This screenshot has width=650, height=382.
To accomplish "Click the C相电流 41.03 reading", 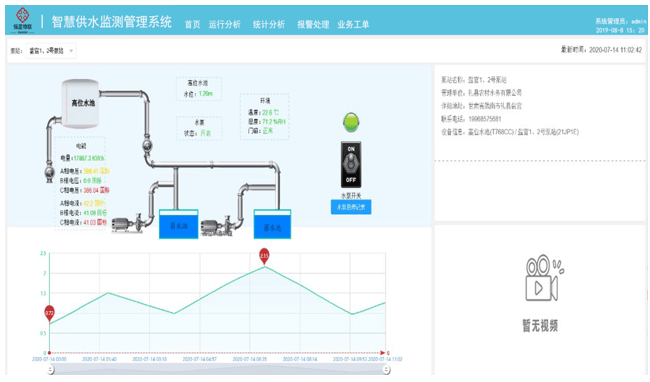I will click(83, 222).
